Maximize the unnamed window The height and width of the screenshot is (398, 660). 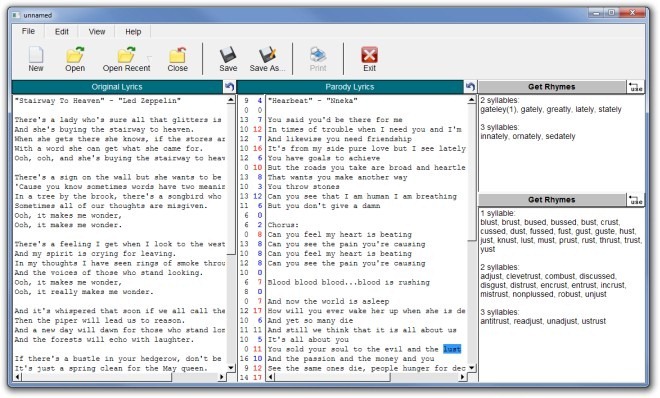pyautogui.click(x=611, y=13)
